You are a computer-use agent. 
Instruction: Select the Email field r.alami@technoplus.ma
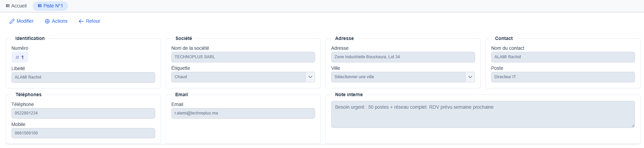243,113
